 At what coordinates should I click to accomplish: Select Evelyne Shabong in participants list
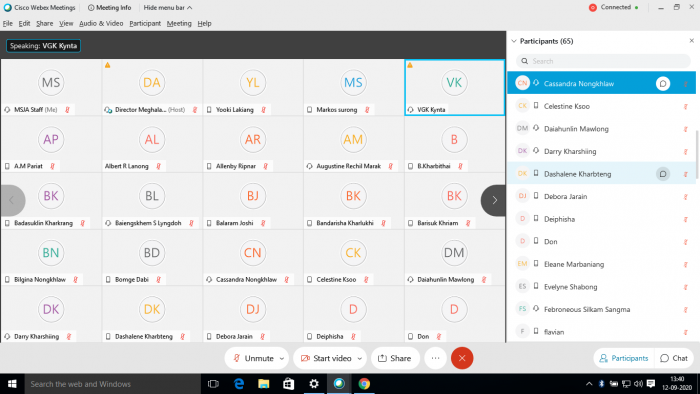(x=601, y=287)
